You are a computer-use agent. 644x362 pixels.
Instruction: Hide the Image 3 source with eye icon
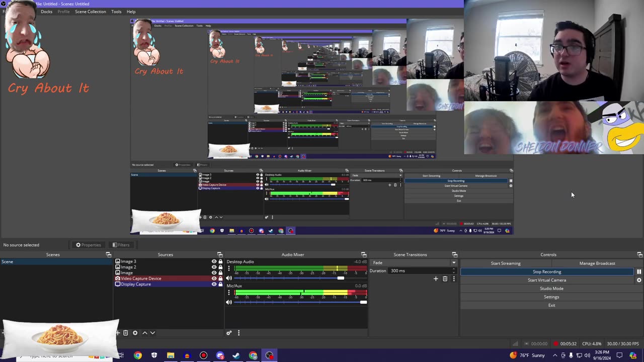[214, 261]
